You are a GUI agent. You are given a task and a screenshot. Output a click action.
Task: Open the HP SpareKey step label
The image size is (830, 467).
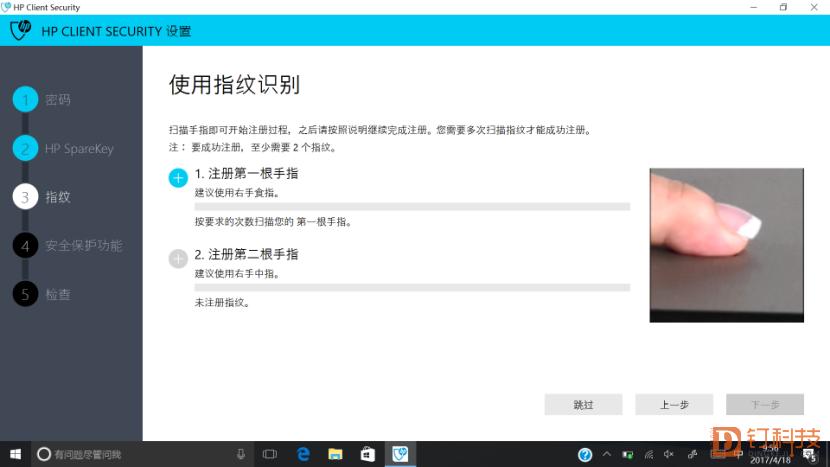coord(79,149)
